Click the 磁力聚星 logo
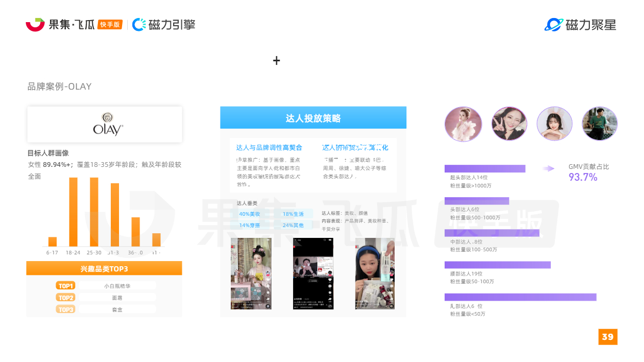Screen dimensions: 644x362 click(x=580, y=24)
